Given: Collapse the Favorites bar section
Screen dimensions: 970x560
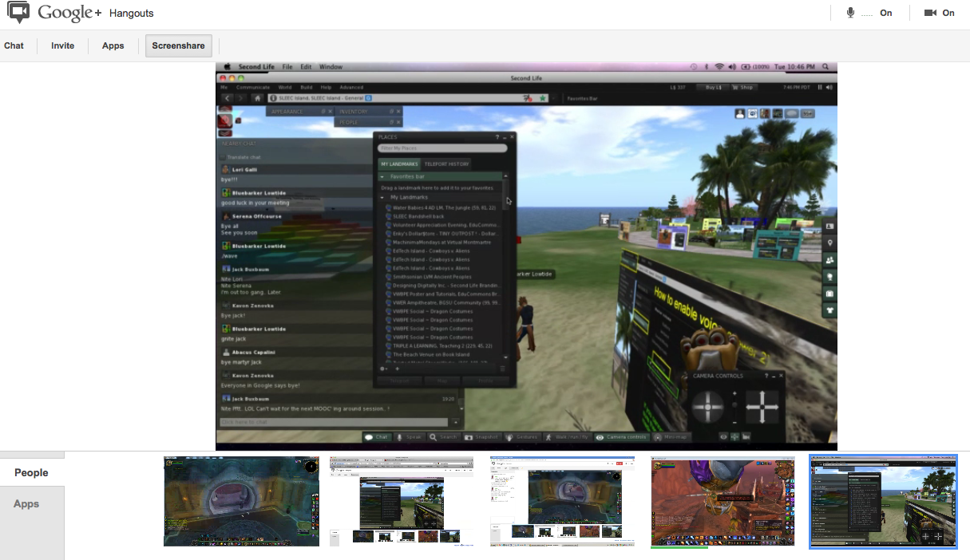Looking at the screenshot, I should click(x=382, y=176).
